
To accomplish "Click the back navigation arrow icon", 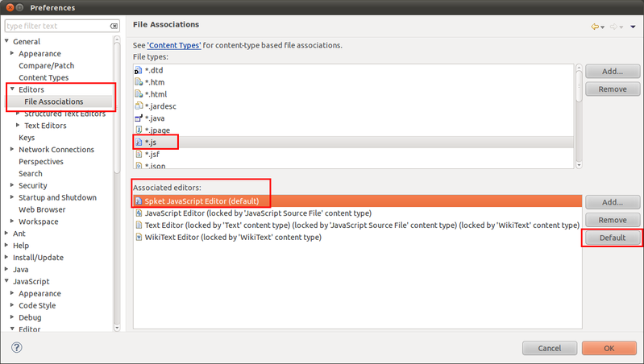I will 595,27.
